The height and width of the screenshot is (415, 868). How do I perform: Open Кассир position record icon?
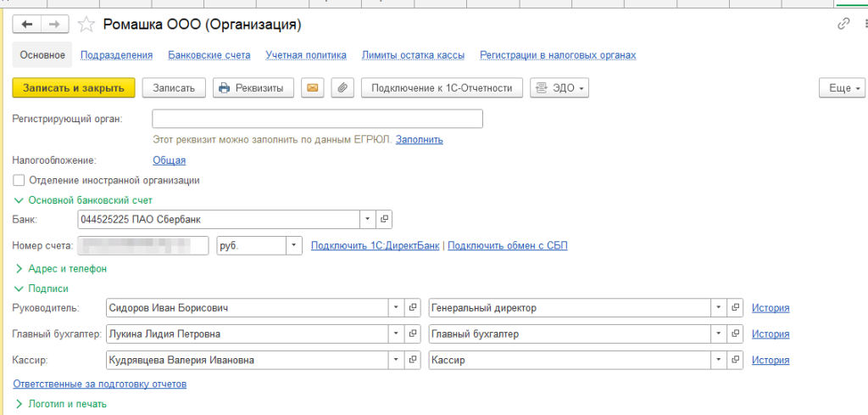735,360
